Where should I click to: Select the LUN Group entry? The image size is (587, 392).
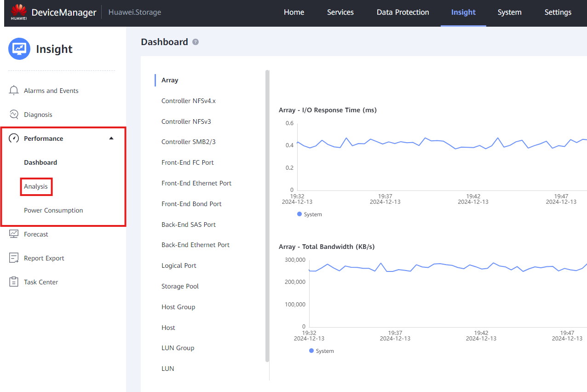[x=178, y=348]
